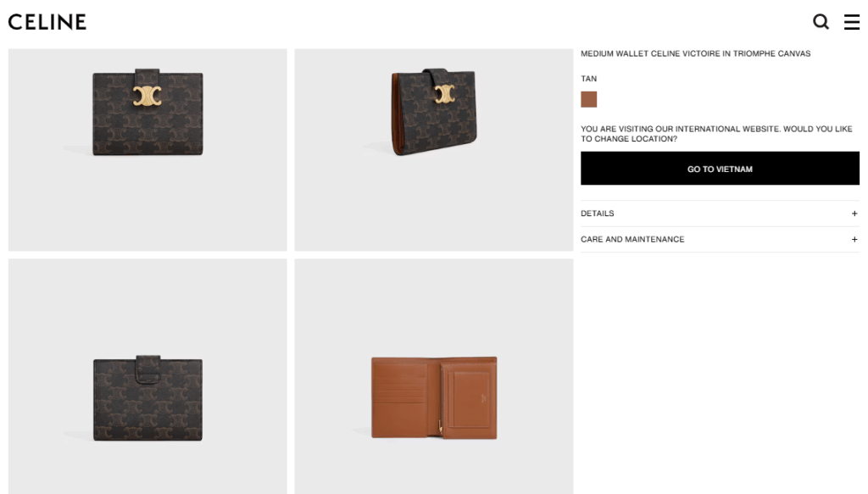The image size is (868, 494).
Task: Select the Tan color swatch
Action: click(x=588, y=100)
